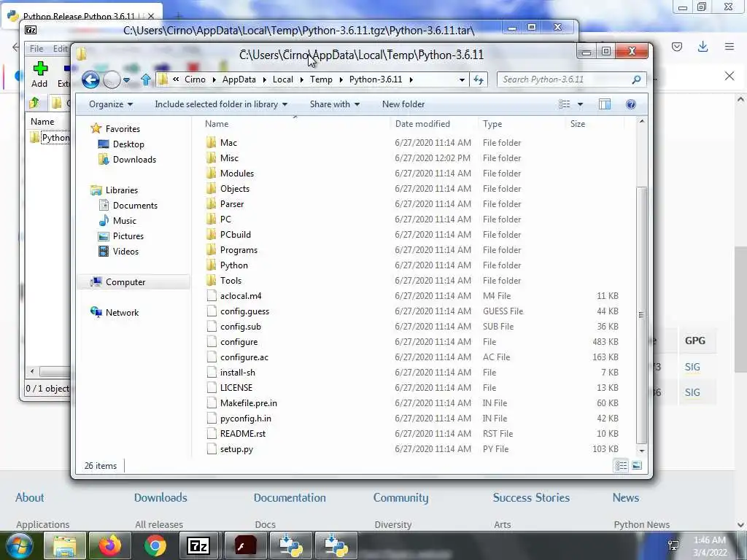This screenshot has width=747, height=560.
Task: Click the Windows Start button
Action: point(19,545)
